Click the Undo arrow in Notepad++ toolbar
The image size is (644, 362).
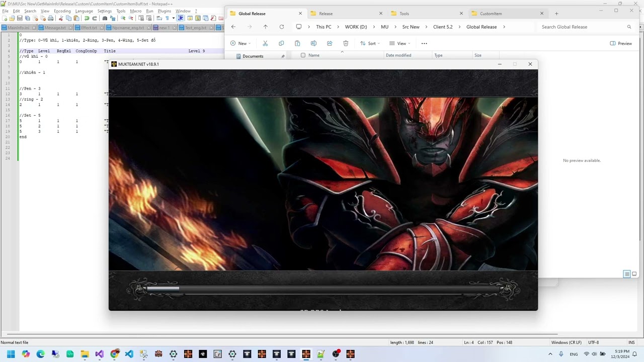click(x=87, y=19)
